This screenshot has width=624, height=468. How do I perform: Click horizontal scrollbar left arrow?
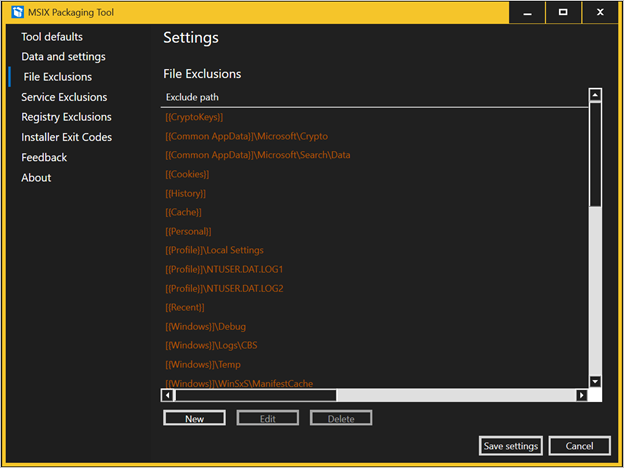click(x=168, y=395)
